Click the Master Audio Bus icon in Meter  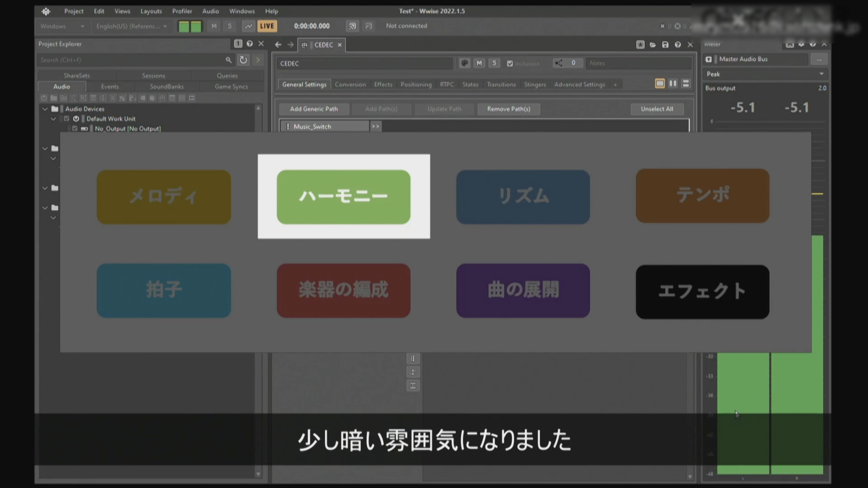(709, 59)
